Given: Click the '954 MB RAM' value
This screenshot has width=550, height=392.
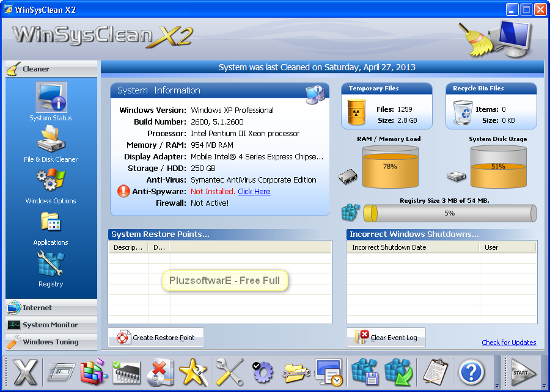Looking at the screenshot, I should (x=212, y=145).
